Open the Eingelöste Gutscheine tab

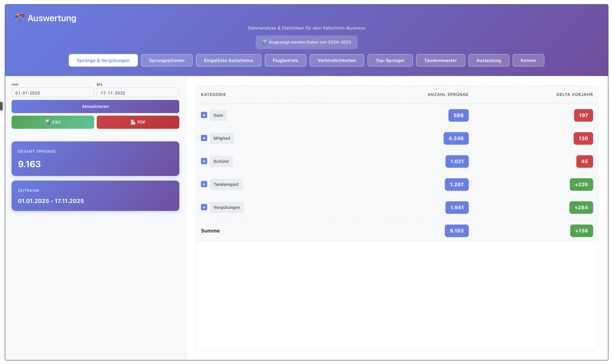(x=228, y=60)
